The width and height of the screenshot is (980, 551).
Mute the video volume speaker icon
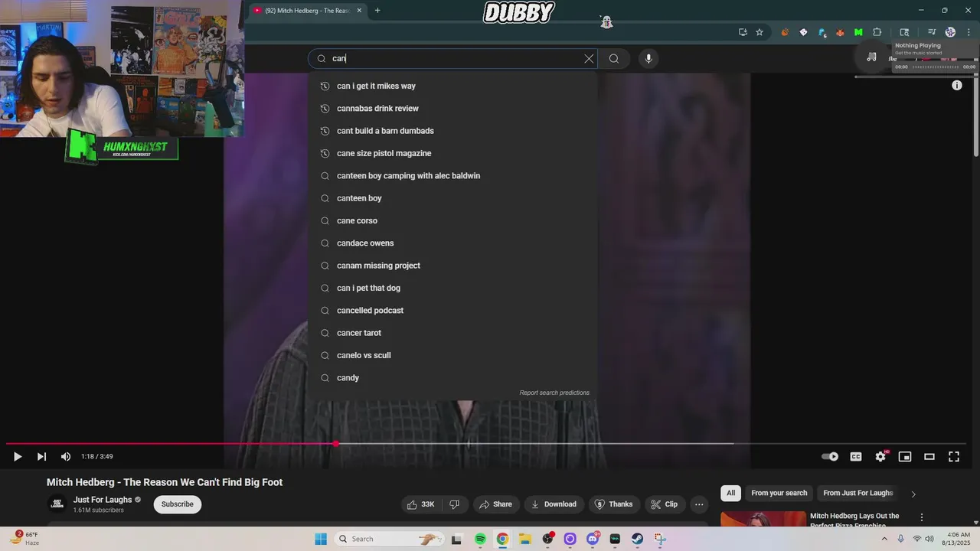(66, 457)
